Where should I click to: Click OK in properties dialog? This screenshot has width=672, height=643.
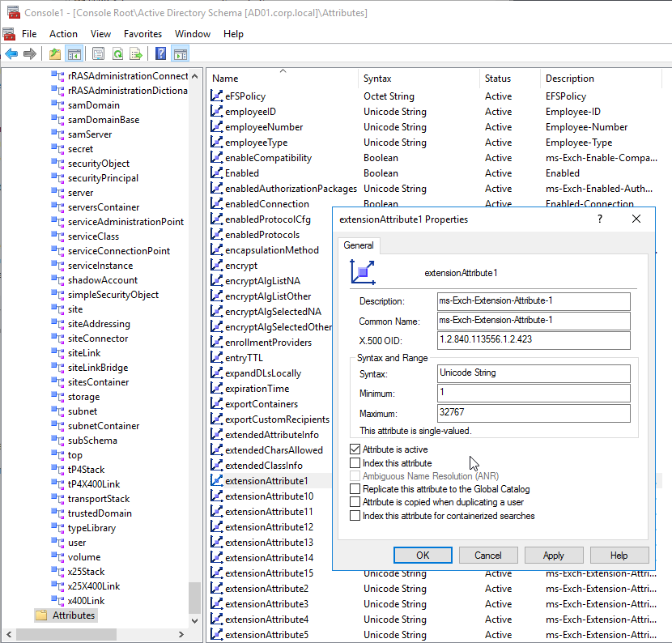pos(423,555)
